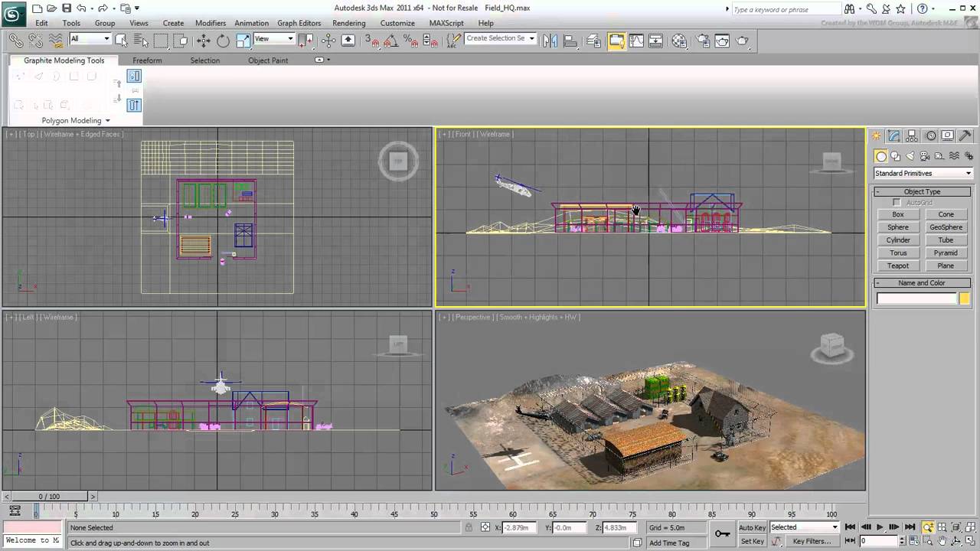Choose the Select Object arrow tool

click(121, 41)
